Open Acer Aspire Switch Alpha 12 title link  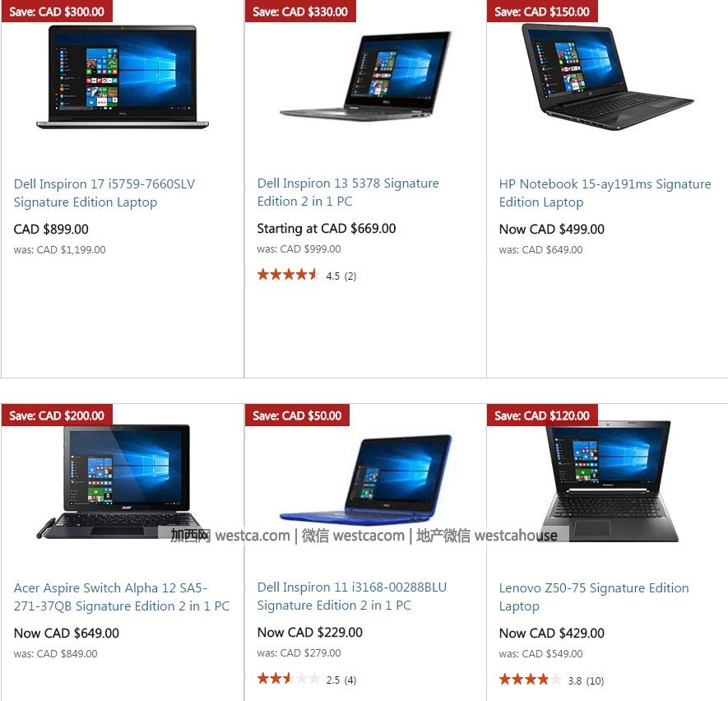pos(122,597)
